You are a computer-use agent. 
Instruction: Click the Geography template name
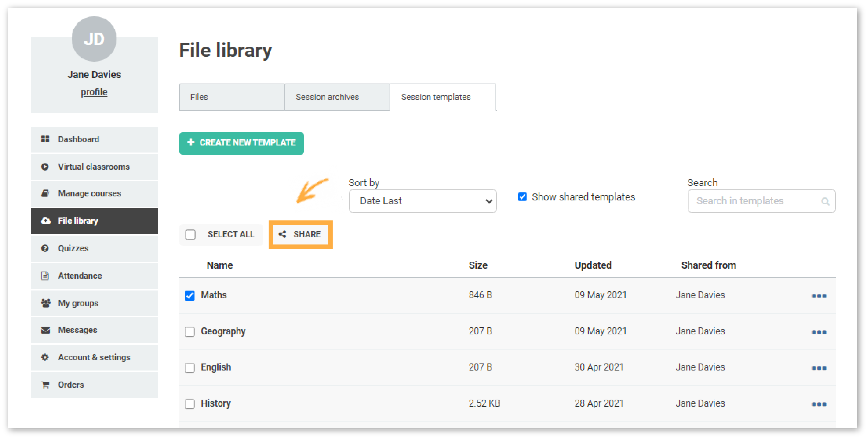pyautogui.click(x=223, y=331)
